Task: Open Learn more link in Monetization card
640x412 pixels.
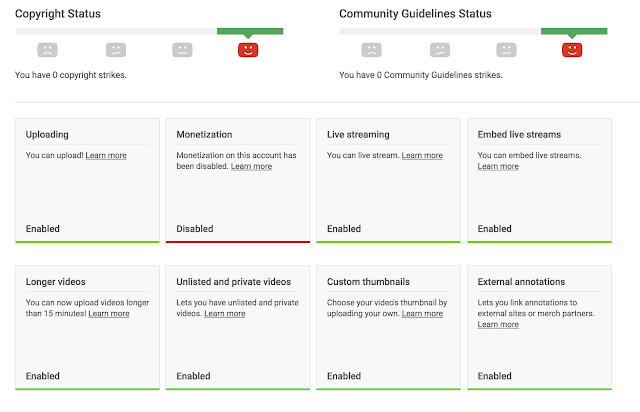Action: pyautogui.click(x=251, y=167)
